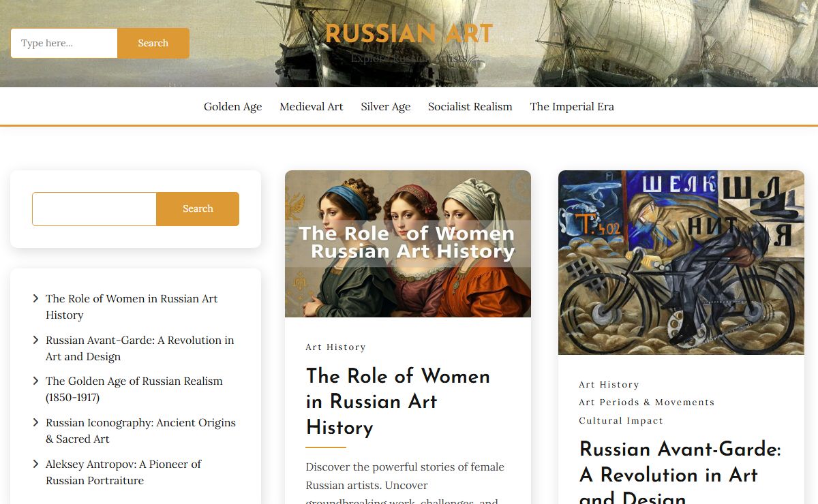Click excerpt text "Discover the powerful stories of female"

(x=405, y=467)
